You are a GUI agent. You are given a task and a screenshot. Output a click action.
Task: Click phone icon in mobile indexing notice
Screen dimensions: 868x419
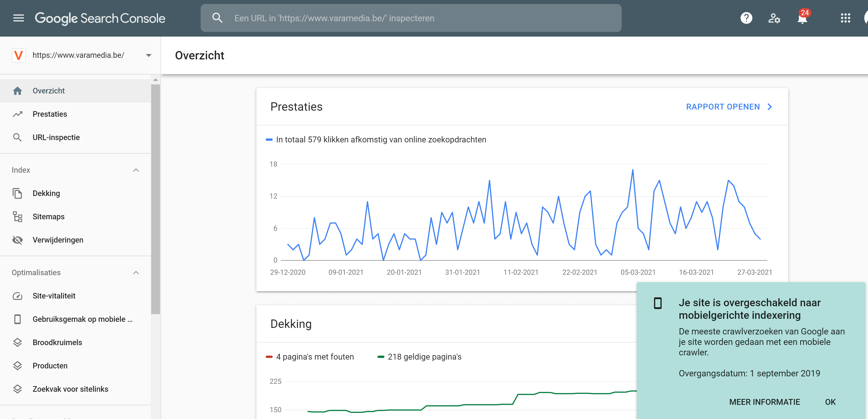point(657,303)
